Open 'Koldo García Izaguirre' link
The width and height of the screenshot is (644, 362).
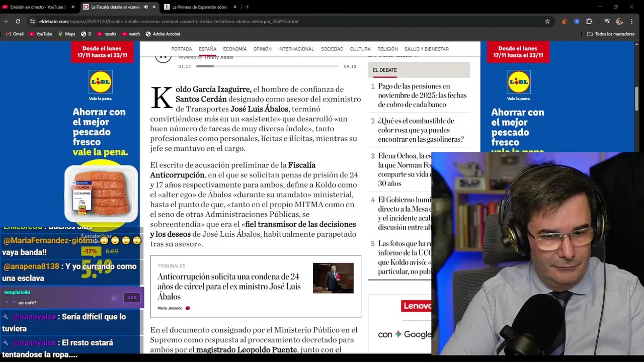(x=213, y=89)
